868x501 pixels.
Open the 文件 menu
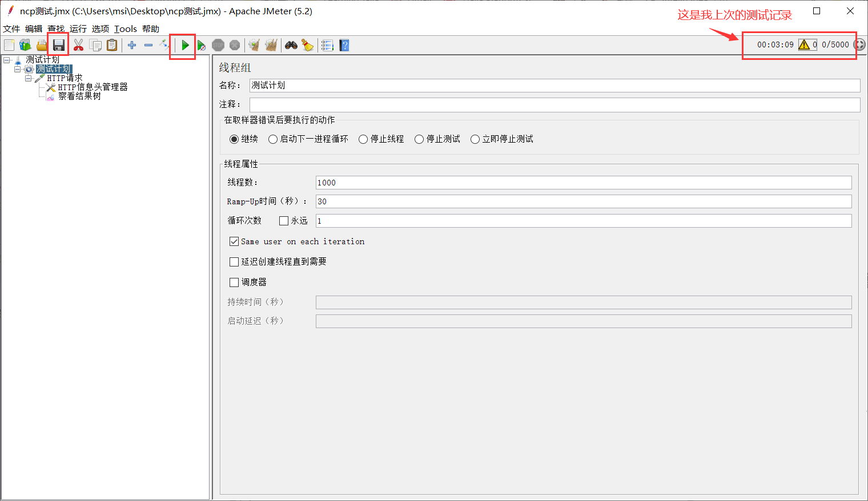(x=11, y=29)
